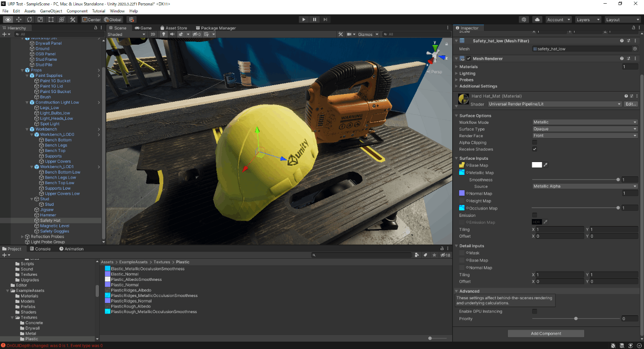The image size is (644, 349).
Task: Open Collab services icon
Action: pyautogui.click(x=524, y=19)
